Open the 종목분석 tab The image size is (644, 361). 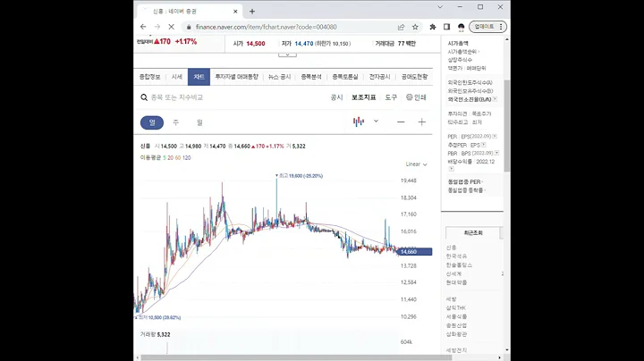click(311, 77)
